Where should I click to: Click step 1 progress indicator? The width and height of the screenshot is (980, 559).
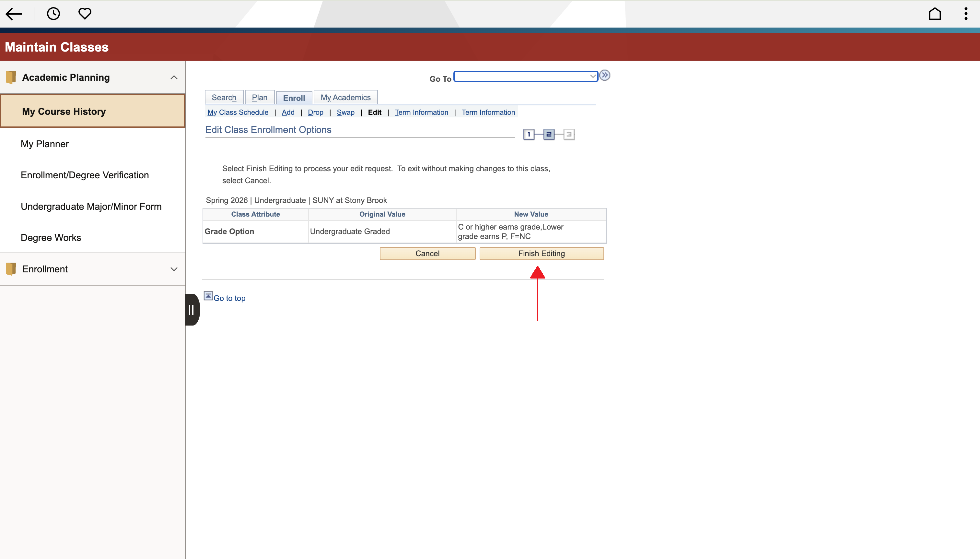click(529, 134)
